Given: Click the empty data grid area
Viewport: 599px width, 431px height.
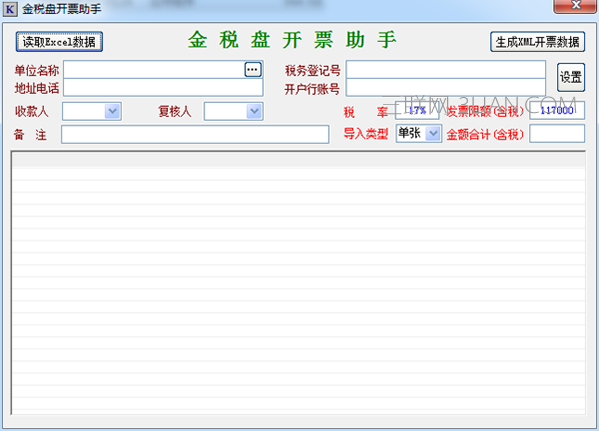Looking at the screenshot, I should click(298, 290).
